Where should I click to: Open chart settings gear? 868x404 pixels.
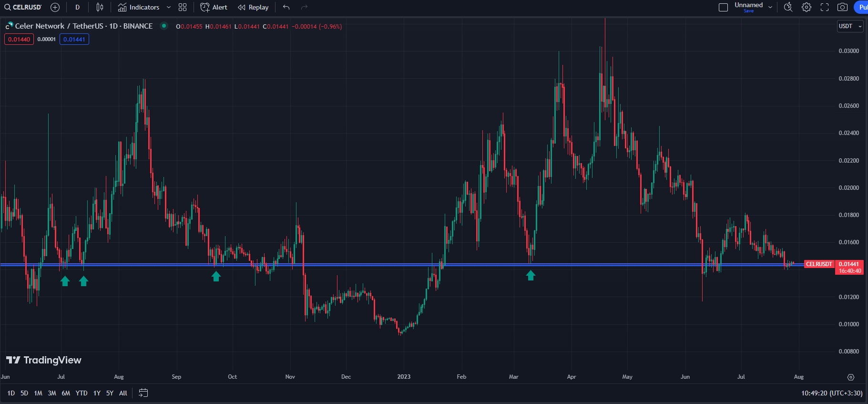[807, 7]
